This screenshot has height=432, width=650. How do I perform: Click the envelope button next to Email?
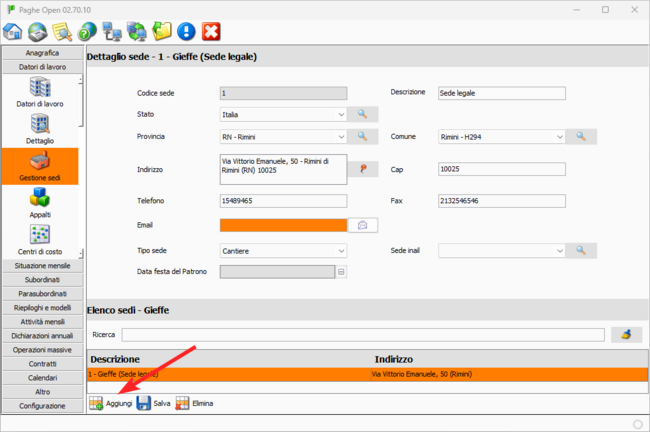tap(363, 224)
